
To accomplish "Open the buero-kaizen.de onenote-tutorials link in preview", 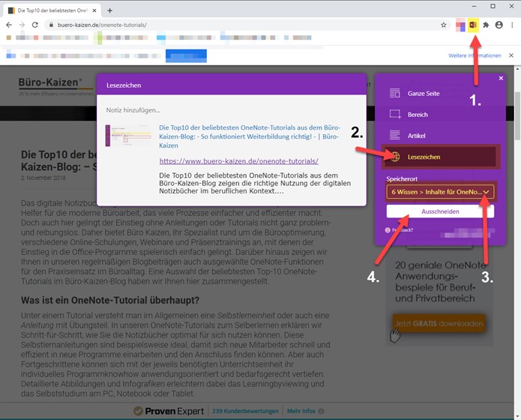I will (x=238, y=161).
